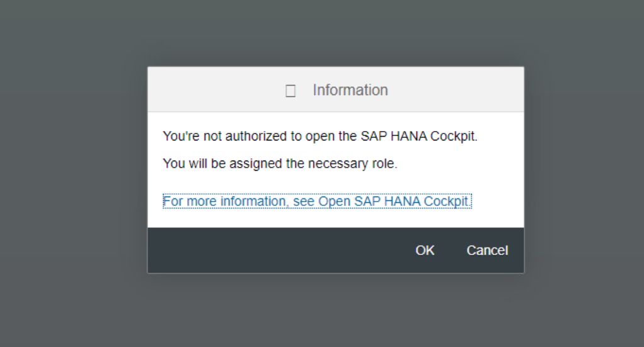Click the dialog header bar left of icon
Viewport: 644px width, 347px height.
click(x=214, y=90)
